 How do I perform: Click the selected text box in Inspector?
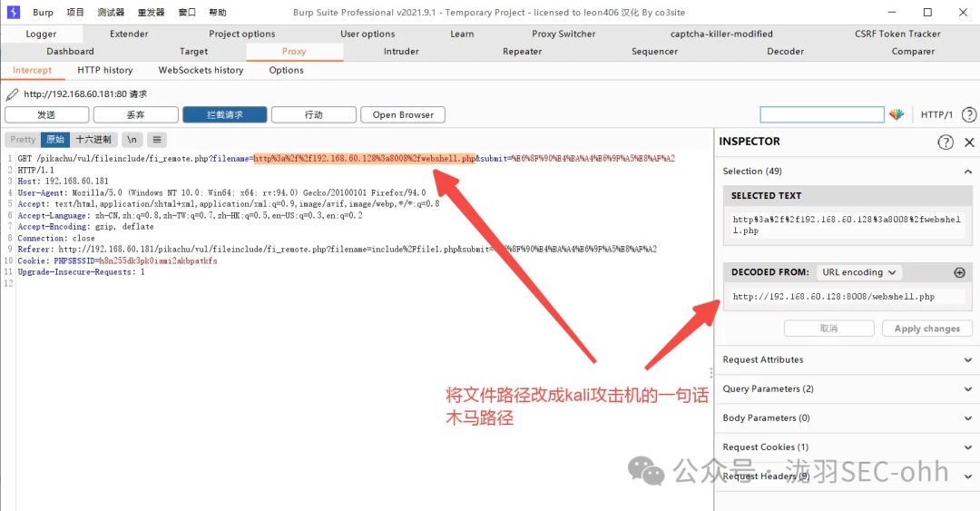(847, 225)
